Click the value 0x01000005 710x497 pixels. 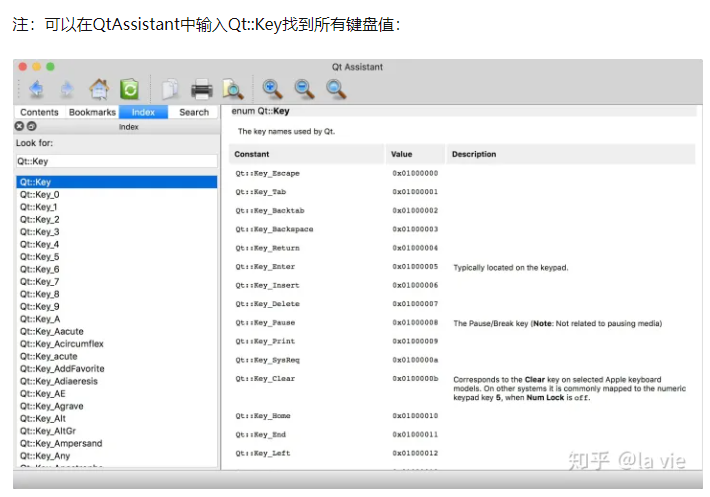tap(415, 267)
